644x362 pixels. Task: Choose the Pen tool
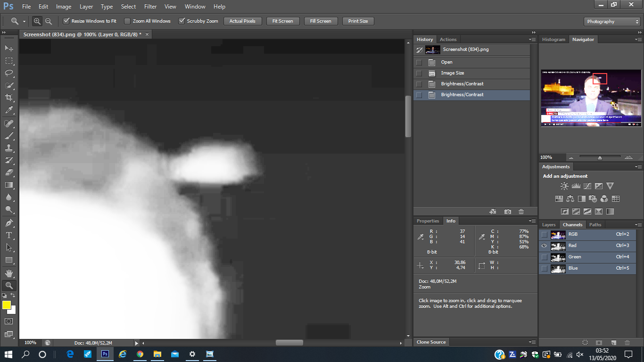(9, 222)
